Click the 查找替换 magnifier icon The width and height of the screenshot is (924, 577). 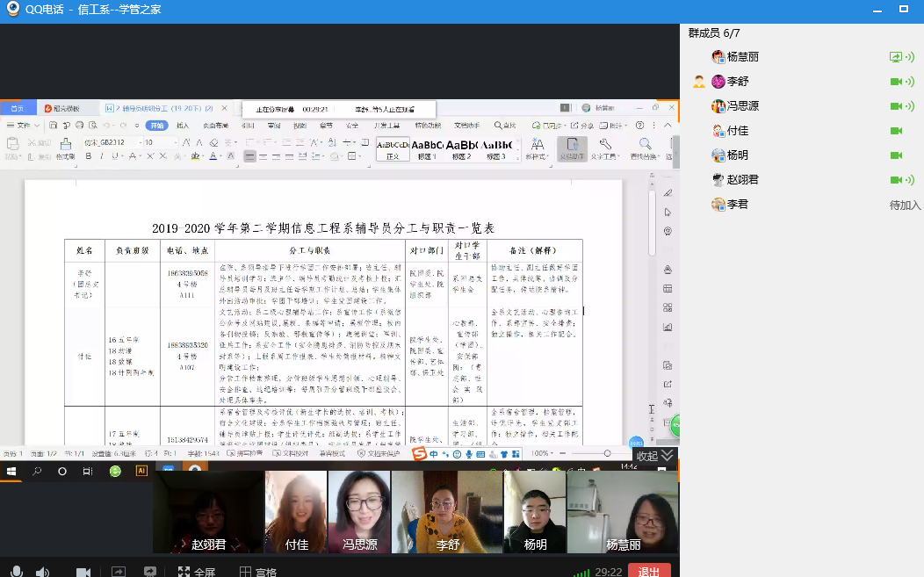coord(645,145)
